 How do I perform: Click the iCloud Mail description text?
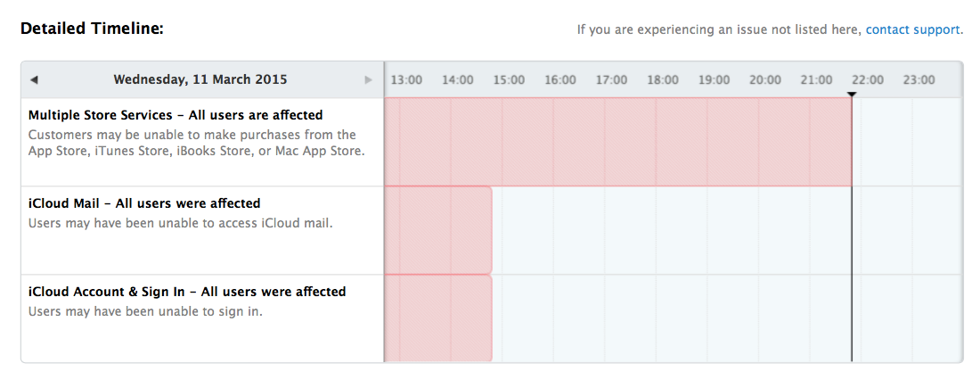click(x=180, y=223)
